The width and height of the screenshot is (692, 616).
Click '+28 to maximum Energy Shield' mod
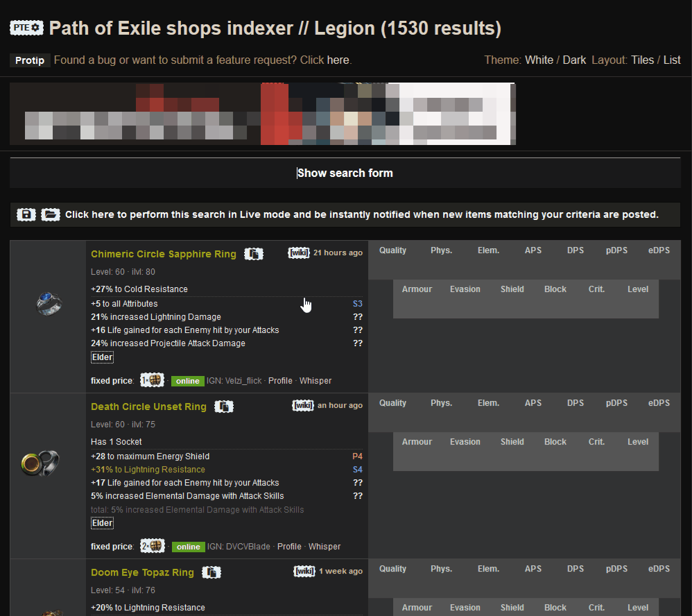tap(150, 456)
